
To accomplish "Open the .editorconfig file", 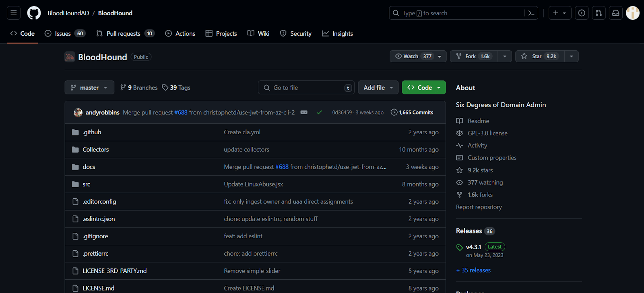I will coord(99,201).
